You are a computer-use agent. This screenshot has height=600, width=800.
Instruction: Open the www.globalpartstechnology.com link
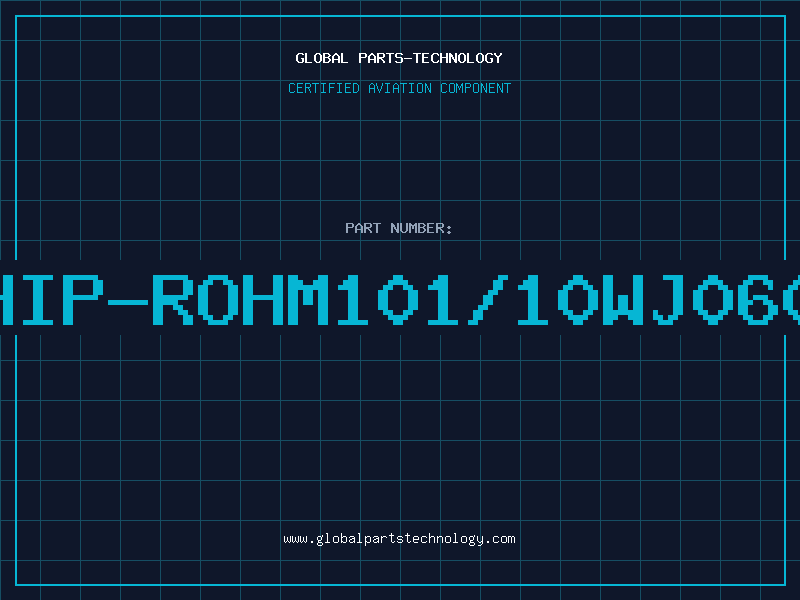(x=399, y=539)
